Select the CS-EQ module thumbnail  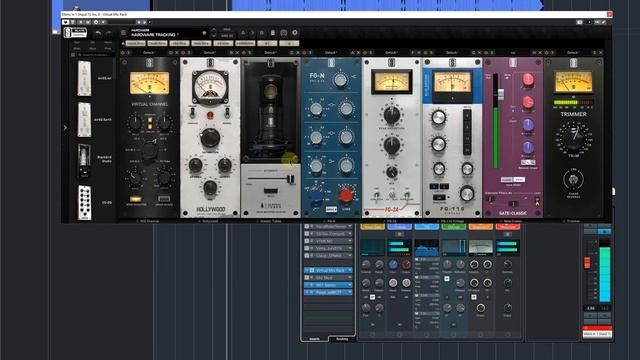coord(84,202)
